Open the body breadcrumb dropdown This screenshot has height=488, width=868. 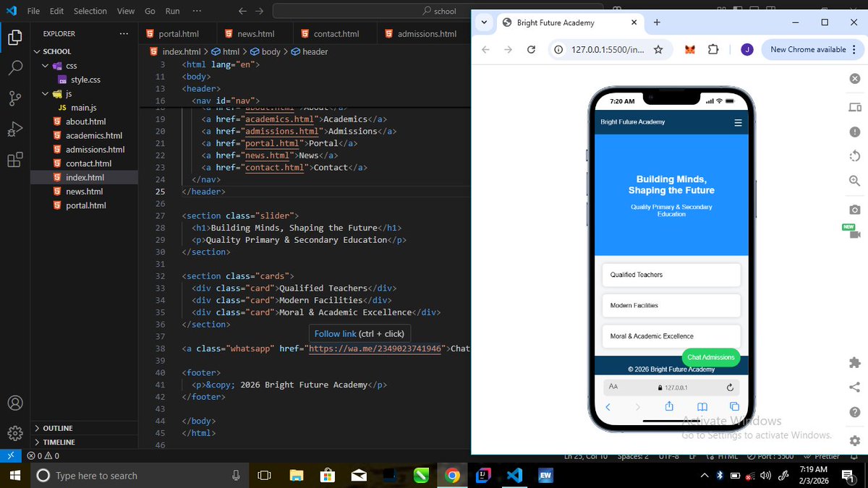click(x=265, y=51)
